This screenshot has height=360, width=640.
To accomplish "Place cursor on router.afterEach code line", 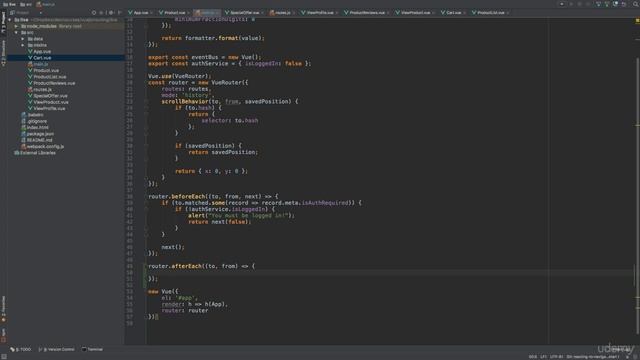I will point(202,266).
